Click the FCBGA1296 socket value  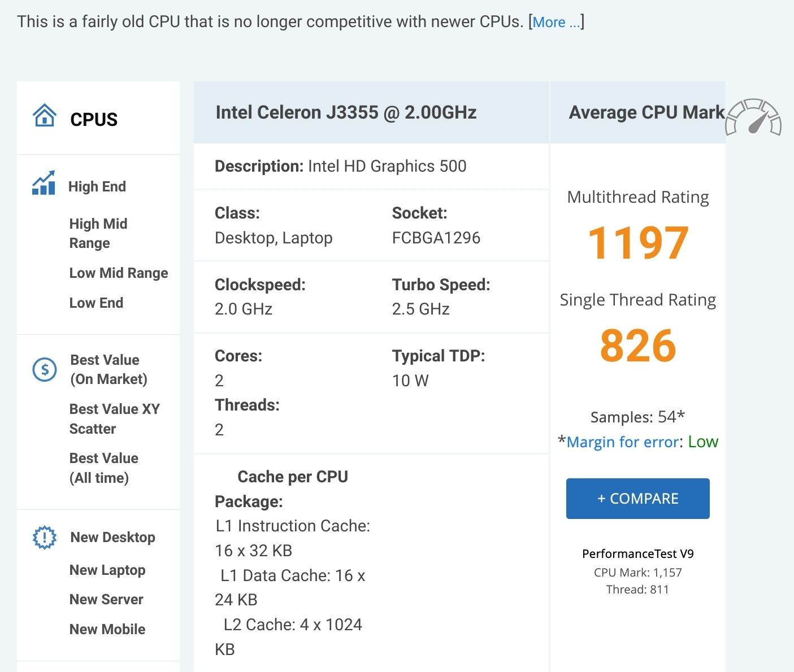[436, 238]
